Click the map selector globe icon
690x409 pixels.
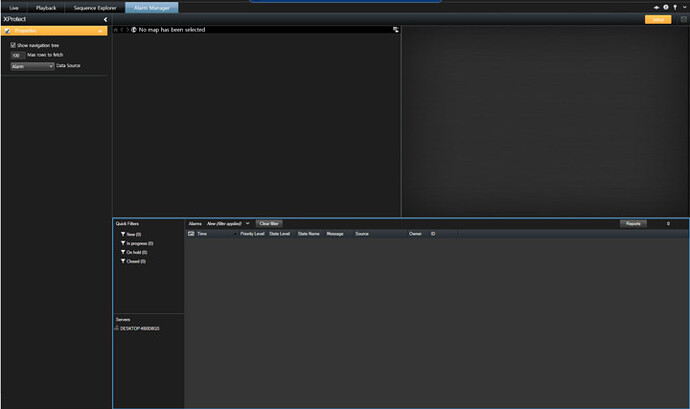pos(133,30)
